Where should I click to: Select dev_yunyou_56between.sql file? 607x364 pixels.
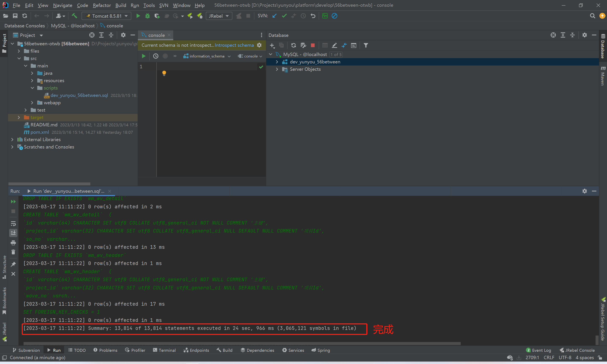(x=79, y=95)
